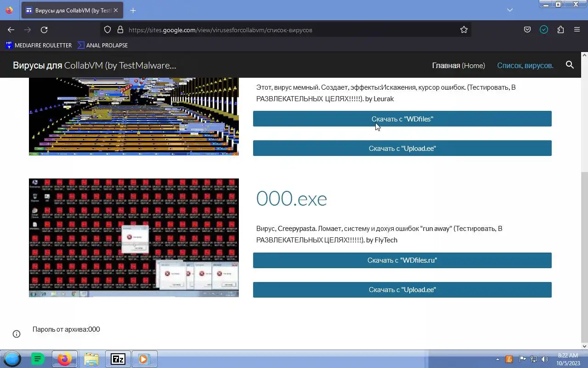Open the MEDIAFIRE ROULETTER bookmark
The height and width of the screenshot is (368, 588).
(39, 45)
